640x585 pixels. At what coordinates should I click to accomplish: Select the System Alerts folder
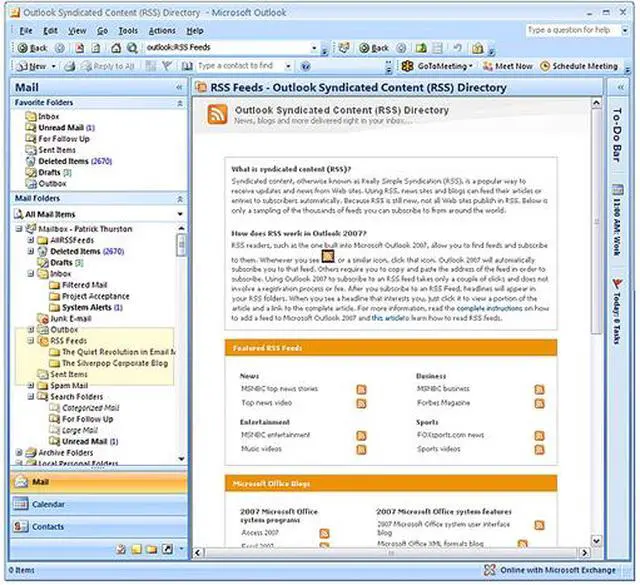tap(86, 307)
